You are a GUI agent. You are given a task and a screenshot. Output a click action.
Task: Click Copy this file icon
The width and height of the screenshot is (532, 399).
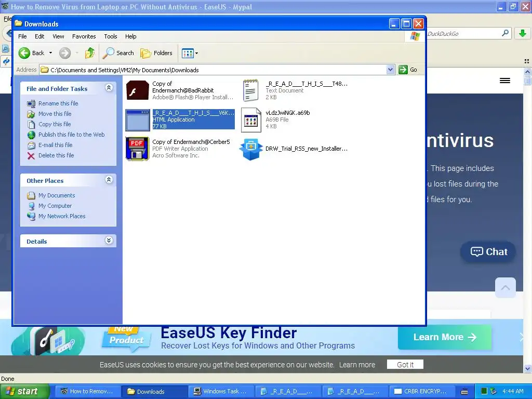tap(31, 125)
